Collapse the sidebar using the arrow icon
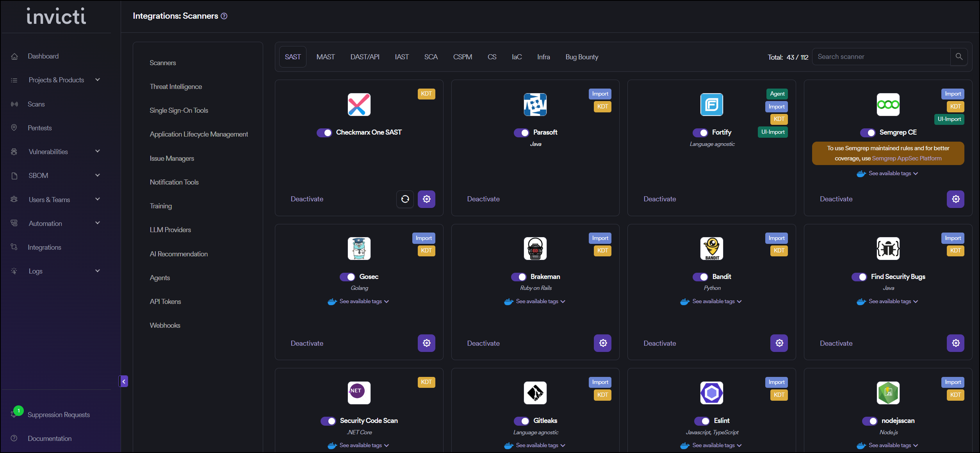This screenshot has width=980, height=453. pyautogui.click(x=123, y=381)
